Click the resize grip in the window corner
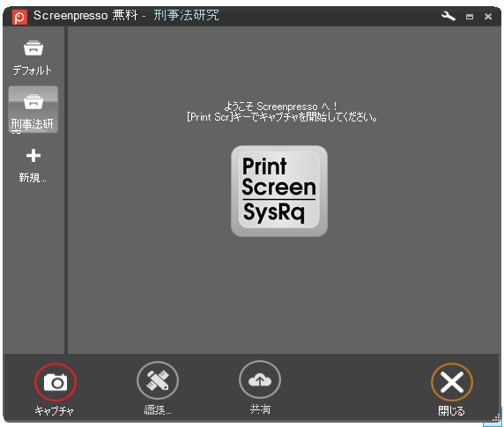Viewport: 504px width, 427px height. tap(496, 417)
